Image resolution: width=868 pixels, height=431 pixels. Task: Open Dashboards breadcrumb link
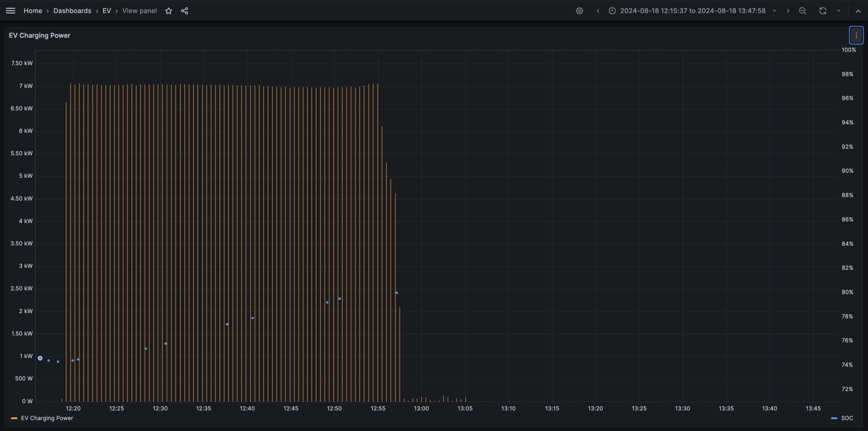pos(72,11)
